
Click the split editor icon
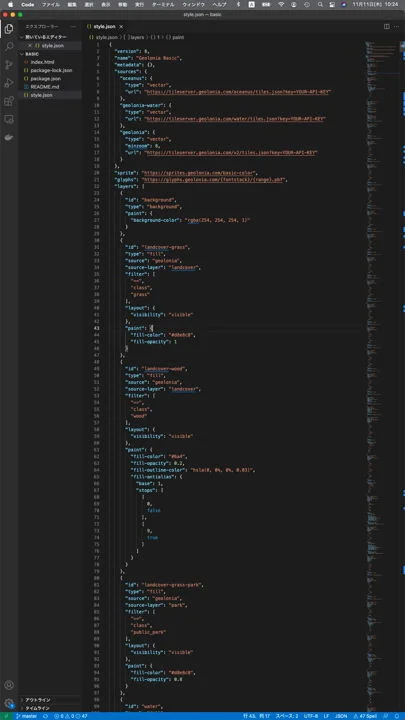click(387, 27)
